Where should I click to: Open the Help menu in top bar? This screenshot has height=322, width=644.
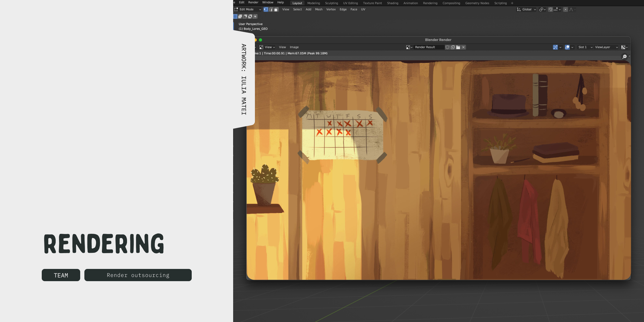281,2
